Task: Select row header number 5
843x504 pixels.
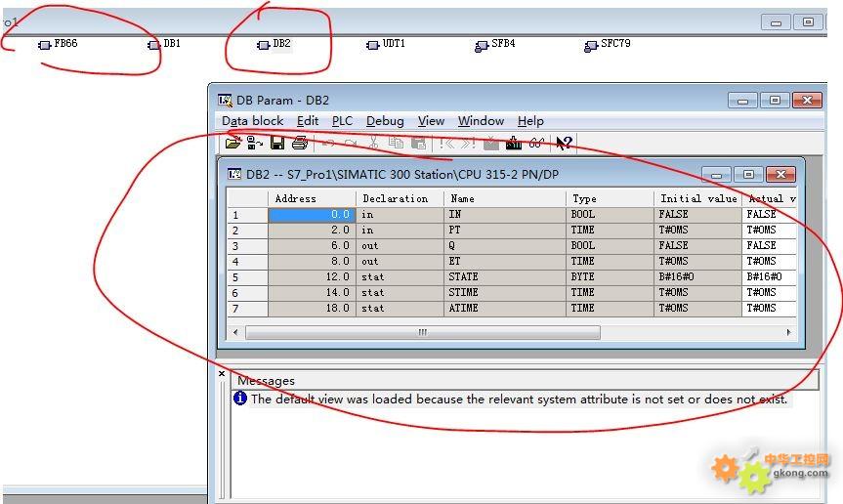Action: click(247, 277)
